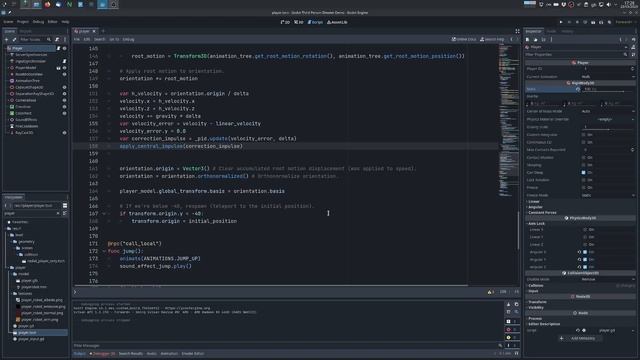640x360 pixels.
Task: Open AssetLib workspace
Action: click(x=337, y=22)
